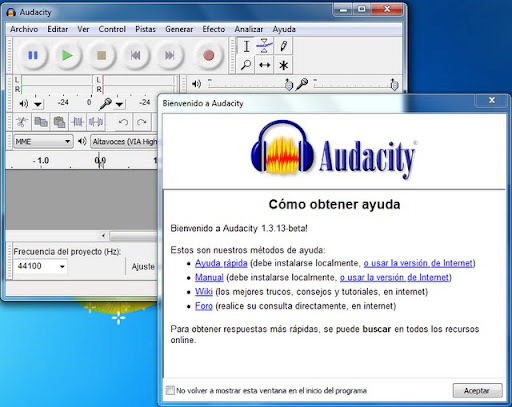Click the speaker icon next to Altavoces device

(82, 141)
